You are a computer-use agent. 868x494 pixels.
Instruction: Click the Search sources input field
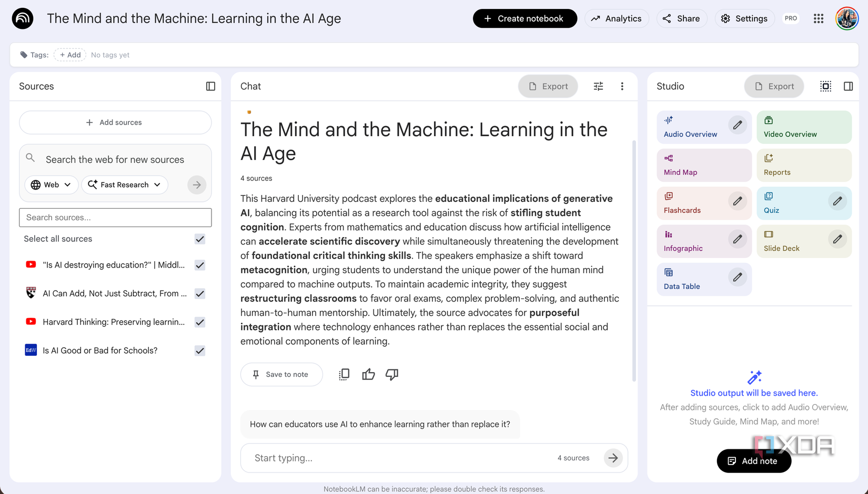pyautogui.click(x=115, y=218)
